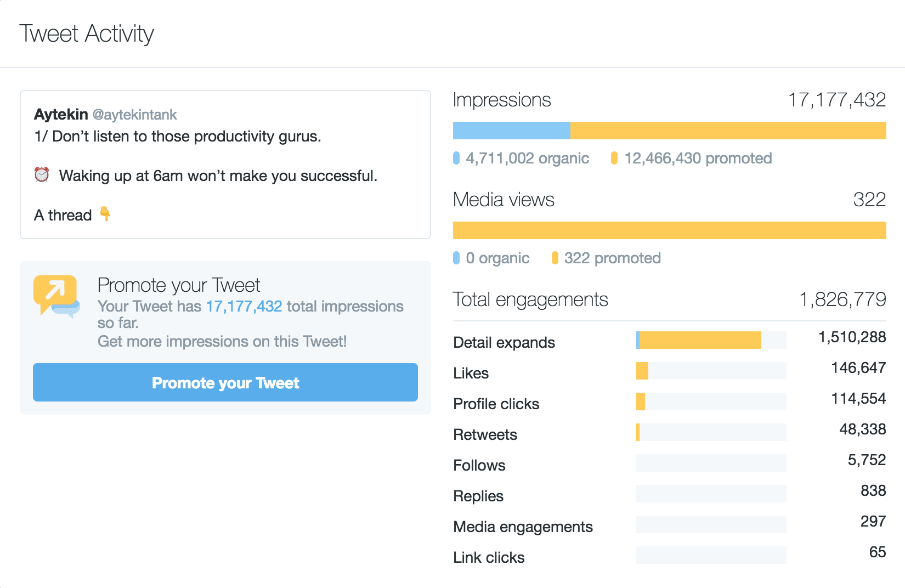Toggle the organic impressions segment on the bar

pyautogui.click(x=510, y=130)
